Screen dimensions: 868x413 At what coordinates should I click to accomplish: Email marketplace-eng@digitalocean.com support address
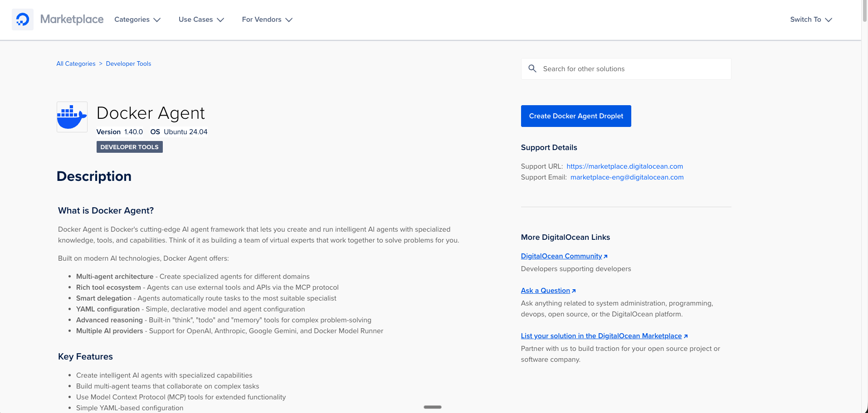(x=627, y=177)
